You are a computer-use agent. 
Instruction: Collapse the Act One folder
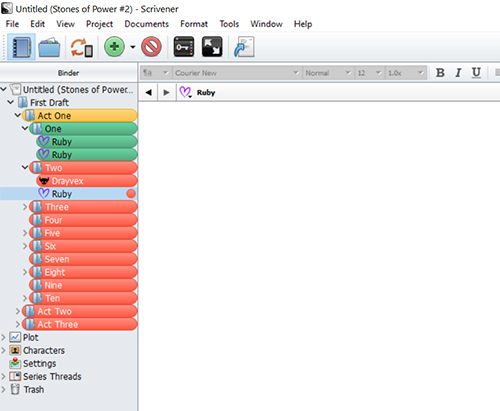[18, 115]
